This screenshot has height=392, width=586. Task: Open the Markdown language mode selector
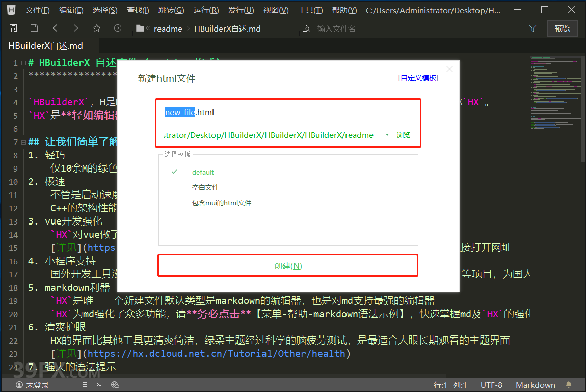coord(535,385)
